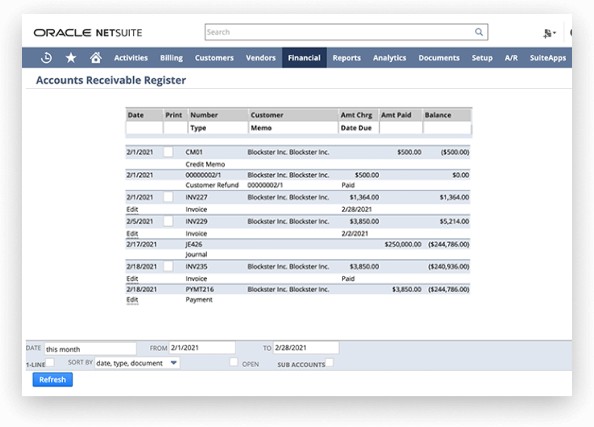
Task: Open the Vendors menu
Action: pos(261,58)
